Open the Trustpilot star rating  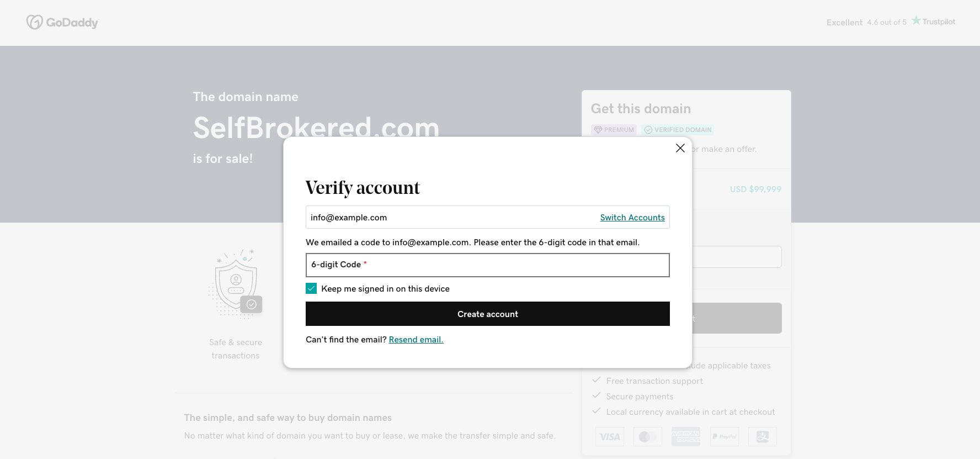coord(933,21)
